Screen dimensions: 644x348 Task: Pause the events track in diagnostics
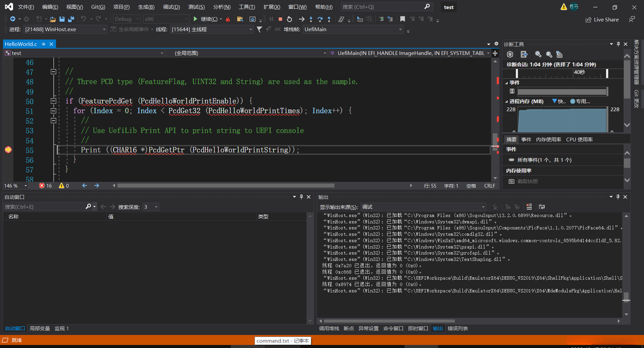(x=512, y=91)
